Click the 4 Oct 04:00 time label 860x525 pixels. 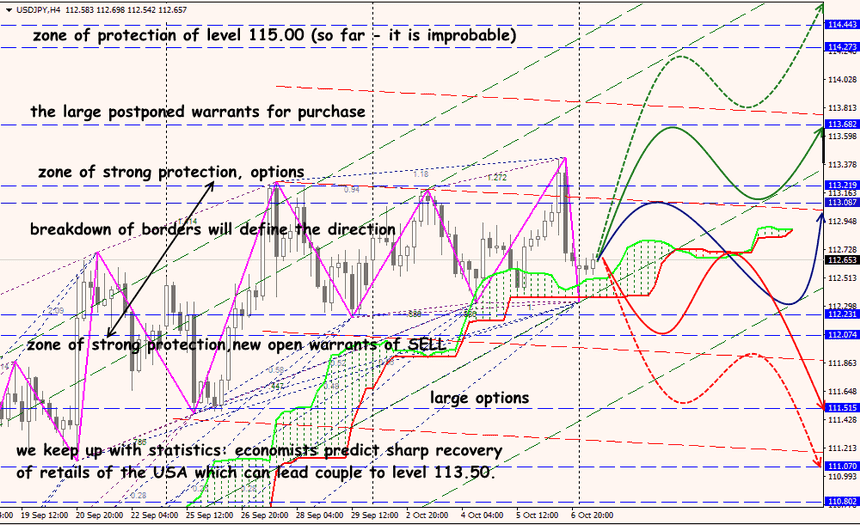click(x=482, y=516)
